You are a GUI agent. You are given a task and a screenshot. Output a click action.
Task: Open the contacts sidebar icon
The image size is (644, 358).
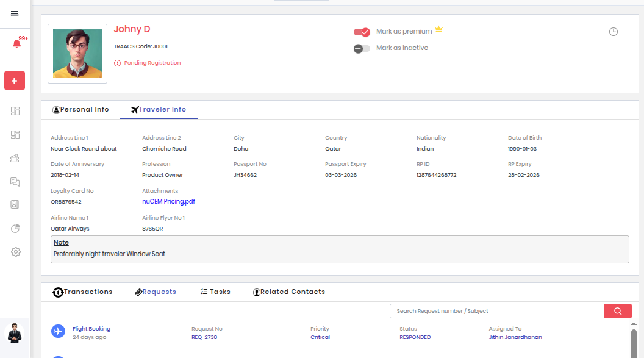pos(15,205)
